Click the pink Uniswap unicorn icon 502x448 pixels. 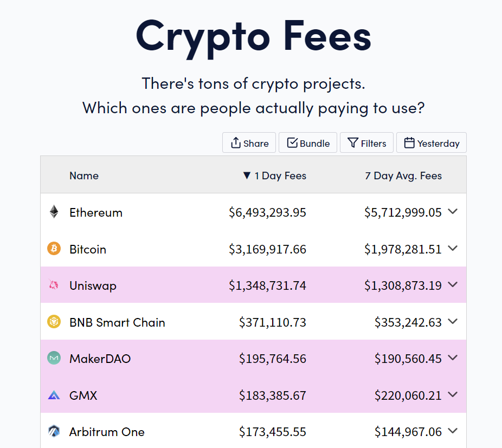(x=54, y=284)
